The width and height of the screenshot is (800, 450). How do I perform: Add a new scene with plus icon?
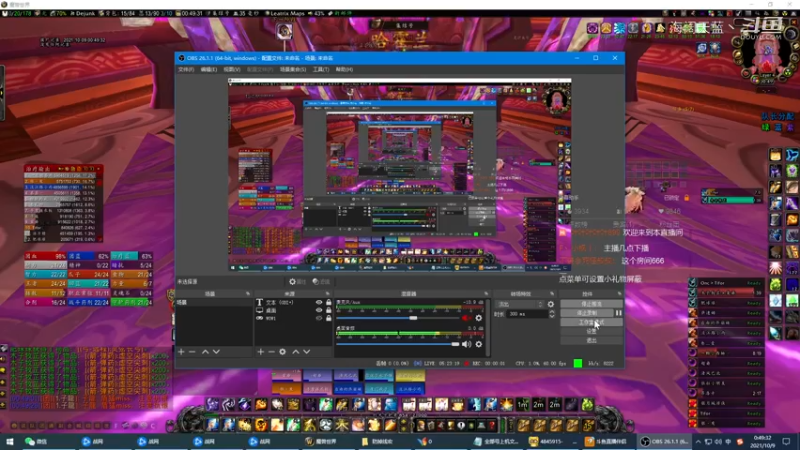[181, 352]
